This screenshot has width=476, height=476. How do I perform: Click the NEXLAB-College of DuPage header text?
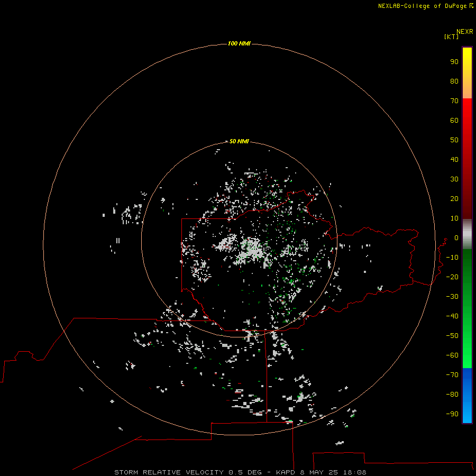pos(422,6)
